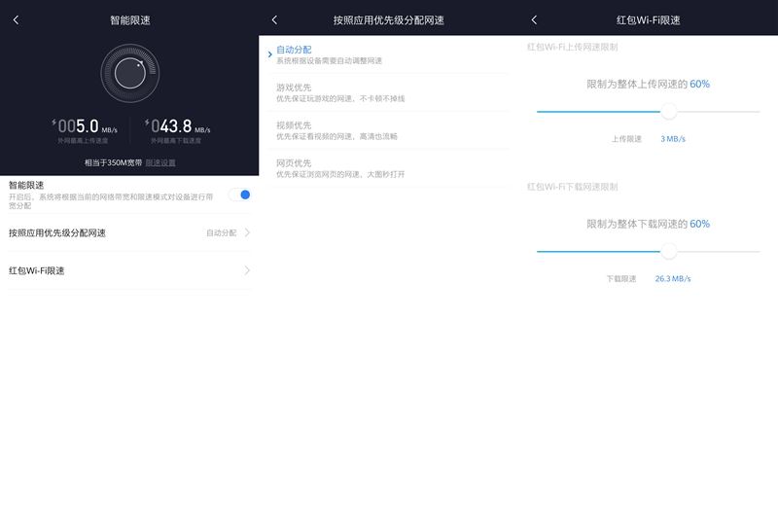Viewport: 778px width, 532px height.
Task: Open the 红包Wi-Fi限速 menu row
Action: pyautogui.click(x=129, y=270)
